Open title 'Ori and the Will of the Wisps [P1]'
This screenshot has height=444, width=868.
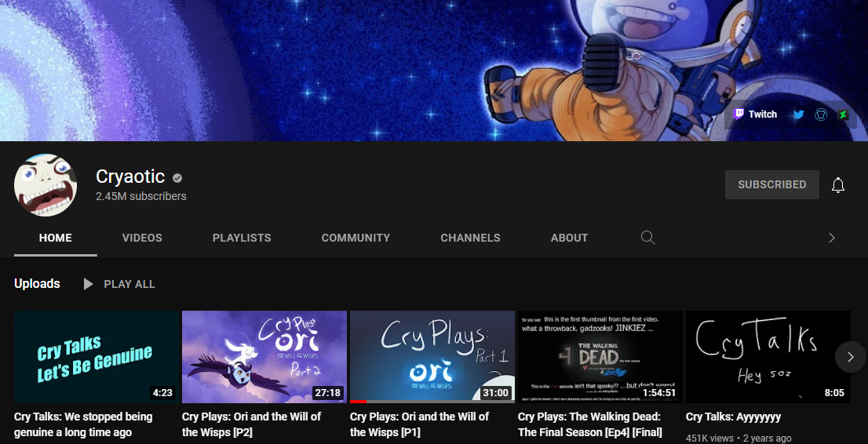coord(419,424)
